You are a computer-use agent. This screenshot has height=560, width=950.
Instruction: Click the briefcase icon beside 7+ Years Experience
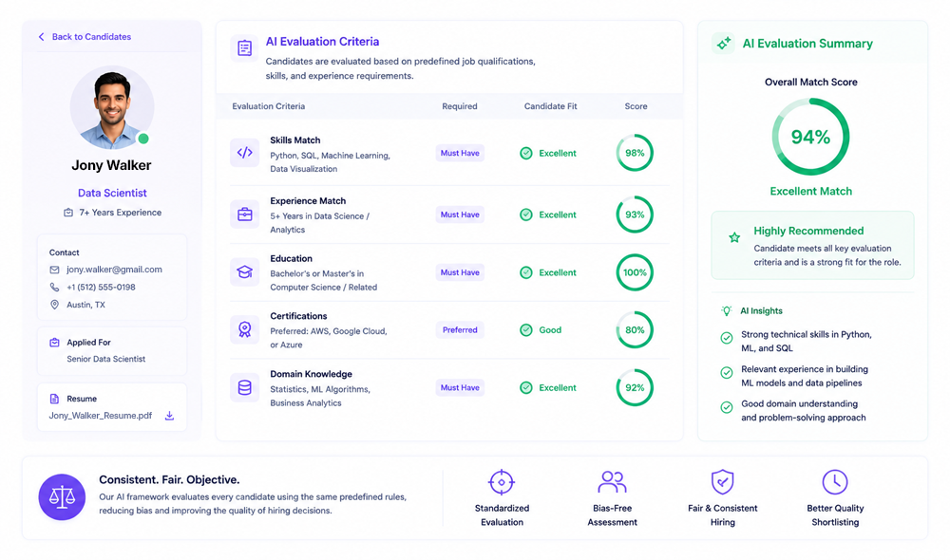pyautogui.click(x=68, y=213)
